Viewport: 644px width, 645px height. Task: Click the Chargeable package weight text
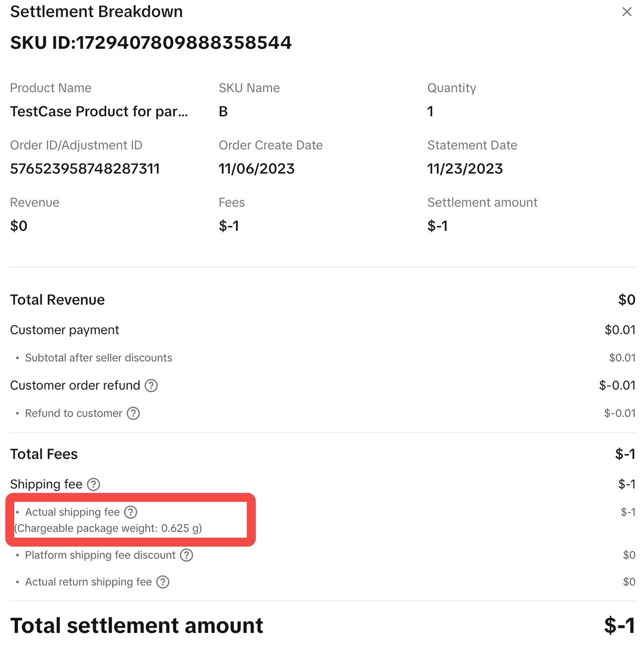(108, 528)
